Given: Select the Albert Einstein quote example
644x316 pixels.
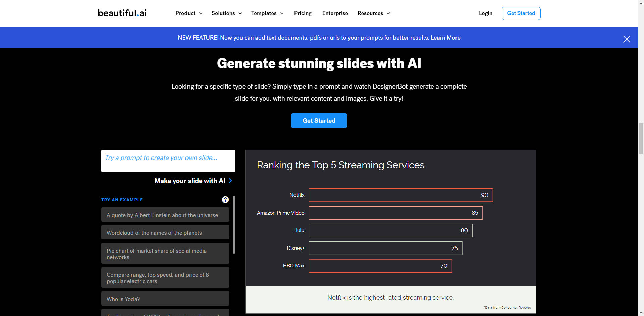Looking at the screenshot, I should pyautogui.click(x=165, y=215).
